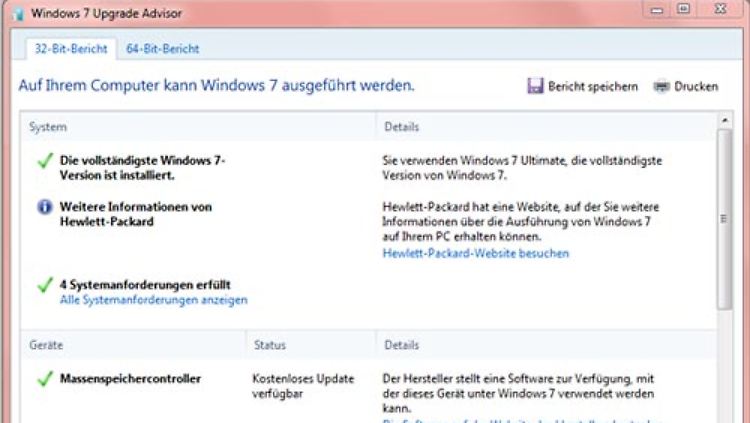Click the Kostenloses Update verfügbar status
The width and height of the screenshot is (750, 423).
(x=303, y=386)
